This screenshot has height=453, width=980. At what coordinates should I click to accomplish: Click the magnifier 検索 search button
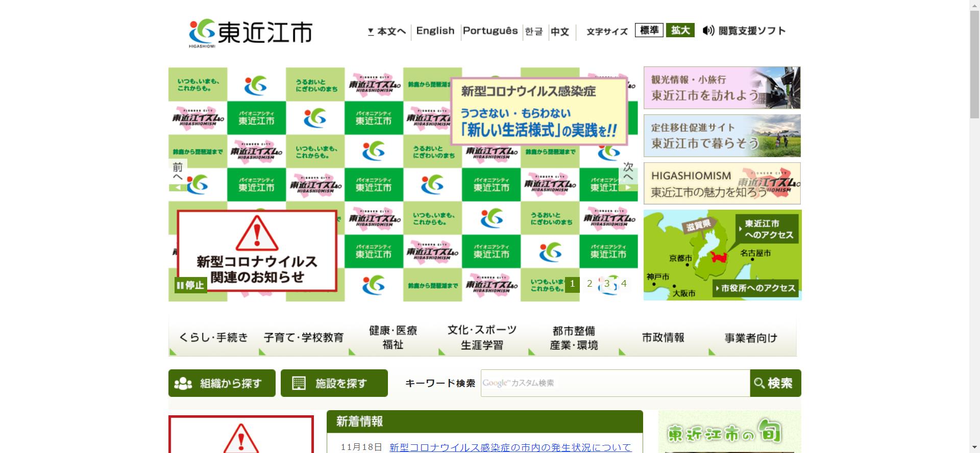pos(775,383)
